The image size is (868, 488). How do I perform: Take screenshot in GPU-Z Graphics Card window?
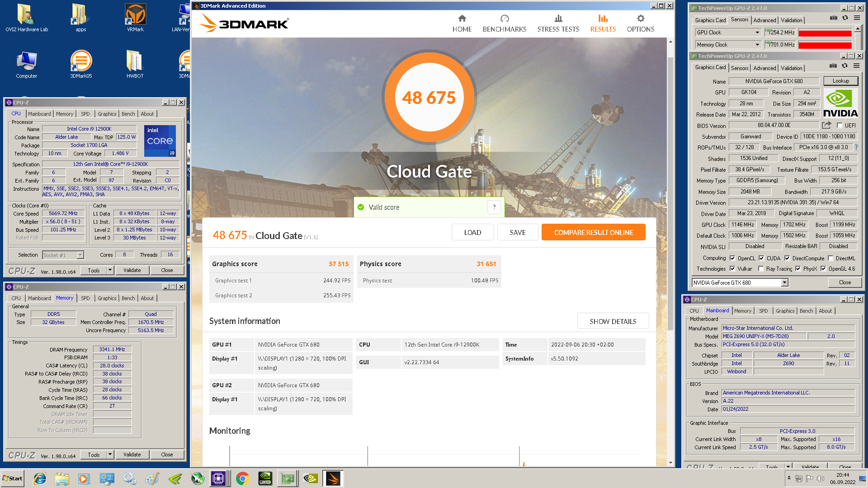point(833,66)
